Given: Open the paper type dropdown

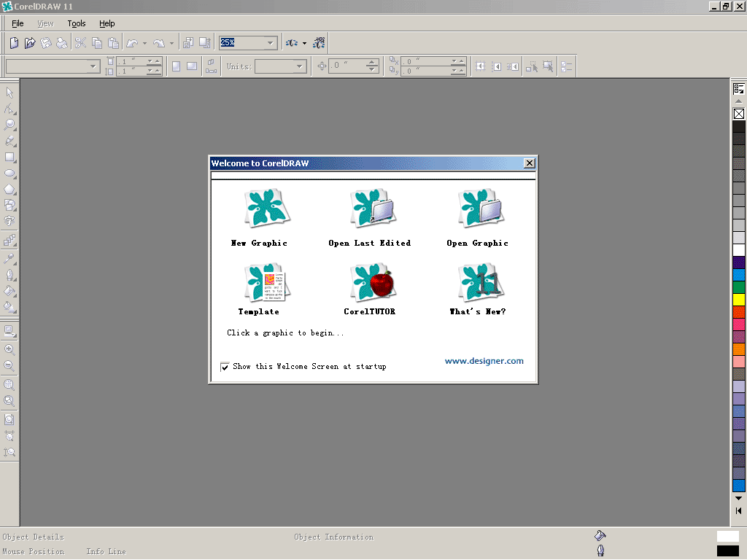Looking at the screenshot, I should click(93, 66).
